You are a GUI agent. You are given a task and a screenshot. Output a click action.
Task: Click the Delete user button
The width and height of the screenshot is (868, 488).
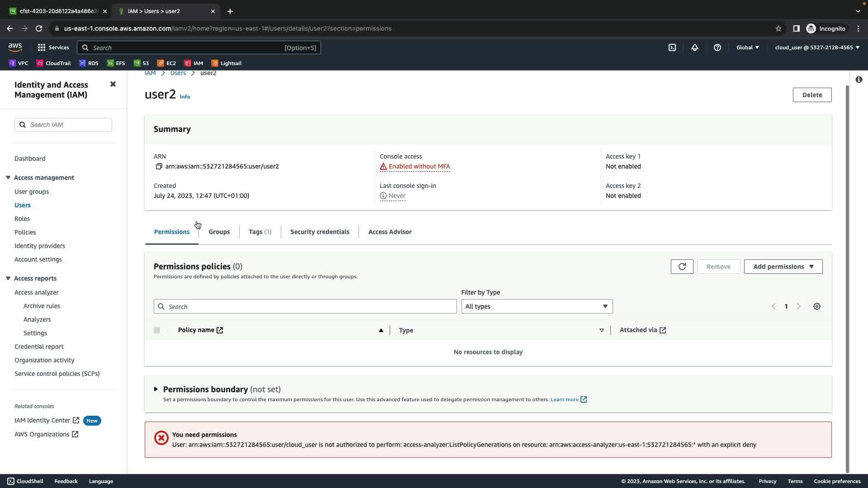812,95
